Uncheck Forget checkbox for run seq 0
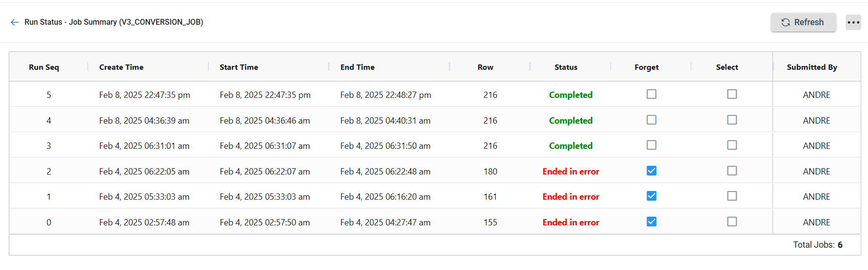Image resolution: width=868 pixels, height=270 pixels. (x=651, y=222)
